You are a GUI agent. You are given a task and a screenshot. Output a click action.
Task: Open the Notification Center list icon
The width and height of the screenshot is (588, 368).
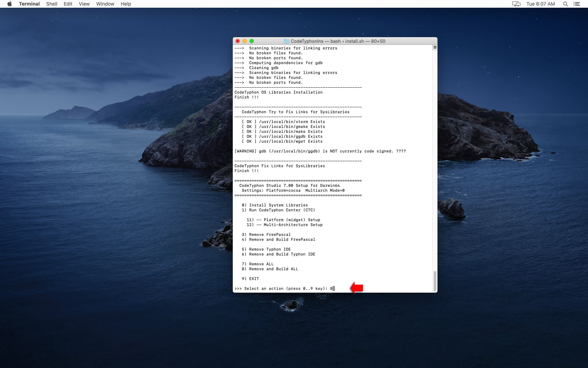(x=577, y=4)
